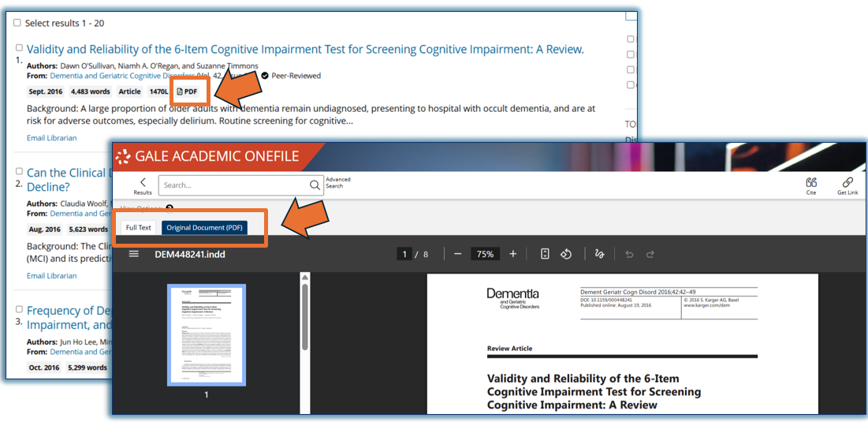
Task: Click the undo arrow in PDF toolbar
Action: coord(629,254)
